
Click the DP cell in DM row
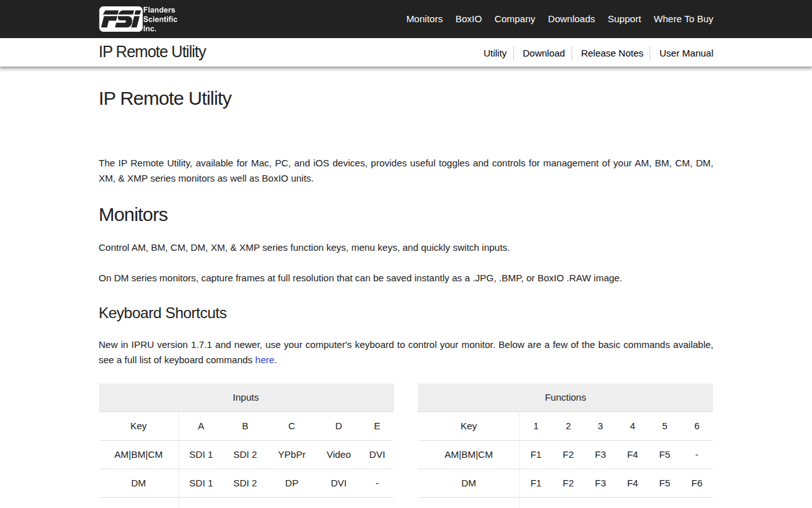click(x=292, y=483)
